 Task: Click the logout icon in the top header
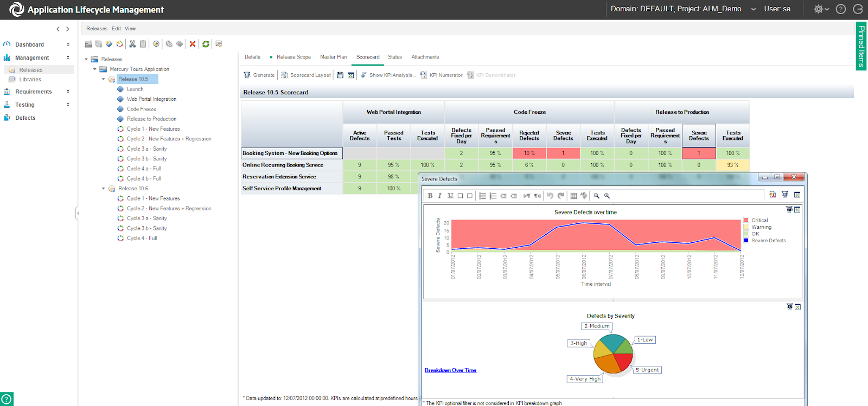pyautogui.click(x=858, y=9)
